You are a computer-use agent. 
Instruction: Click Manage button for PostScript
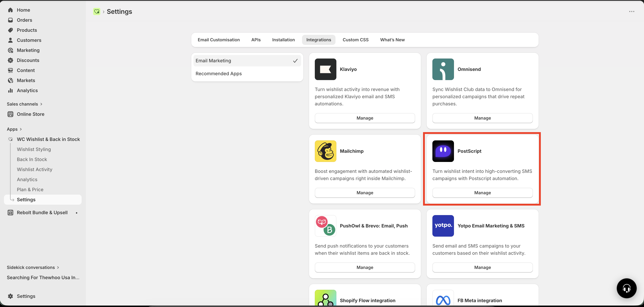pos(482,193)
